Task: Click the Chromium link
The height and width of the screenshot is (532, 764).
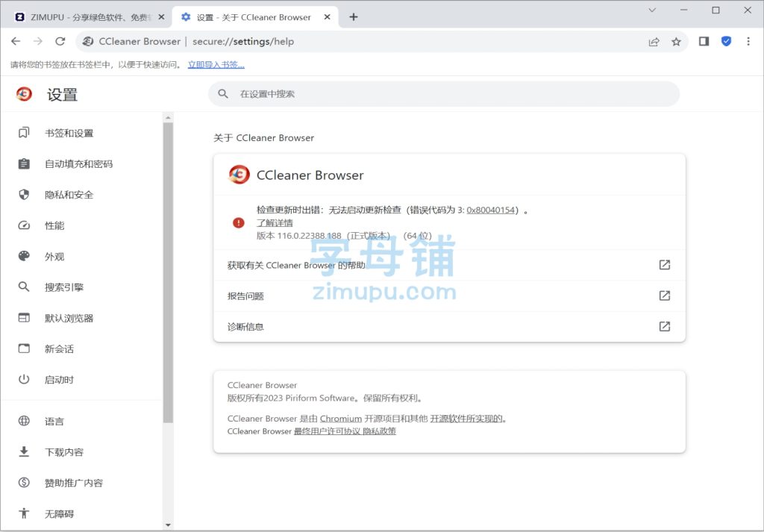Action: pyautogui.click(x=340, y=419)
